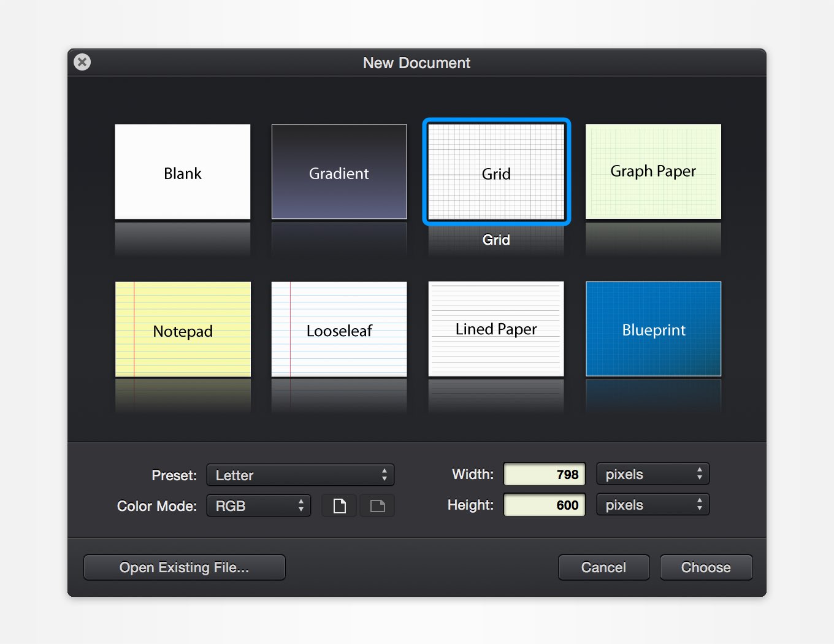The image size is (834, 644).
Task: Click the Width input field
Action: [x=545, y=474]
